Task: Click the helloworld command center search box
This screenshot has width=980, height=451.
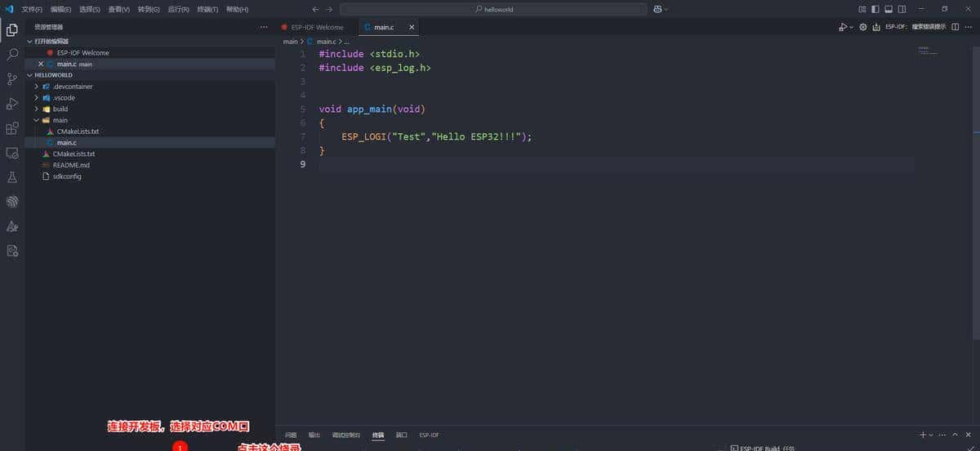Action: click(492, 9)
